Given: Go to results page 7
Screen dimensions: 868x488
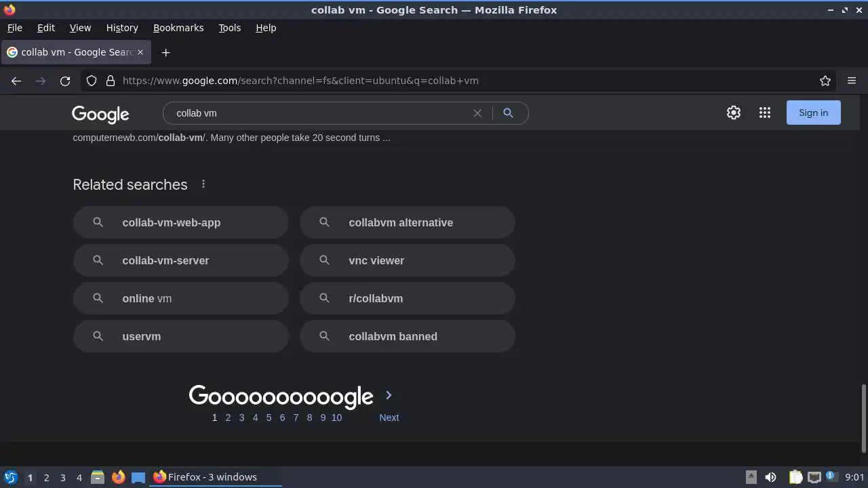Looking at the screenshot, I should click(x=296, y=418).
